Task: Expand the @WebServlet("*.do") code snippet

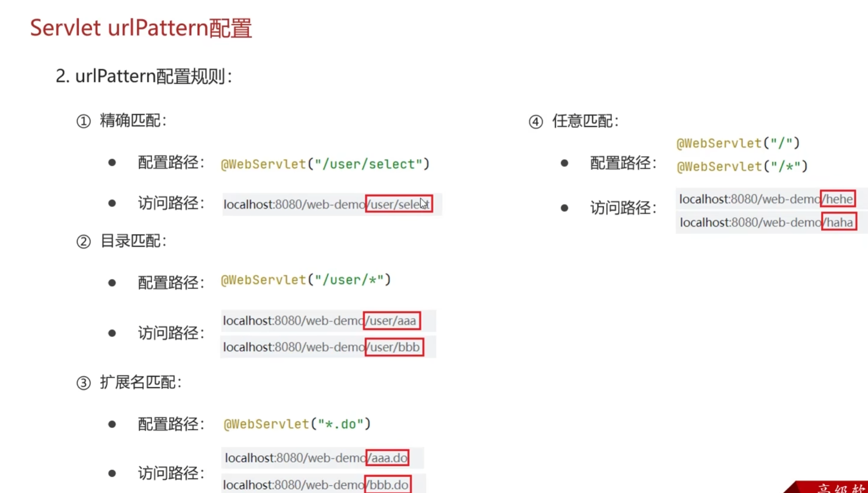Action: [x=297, y=423]
